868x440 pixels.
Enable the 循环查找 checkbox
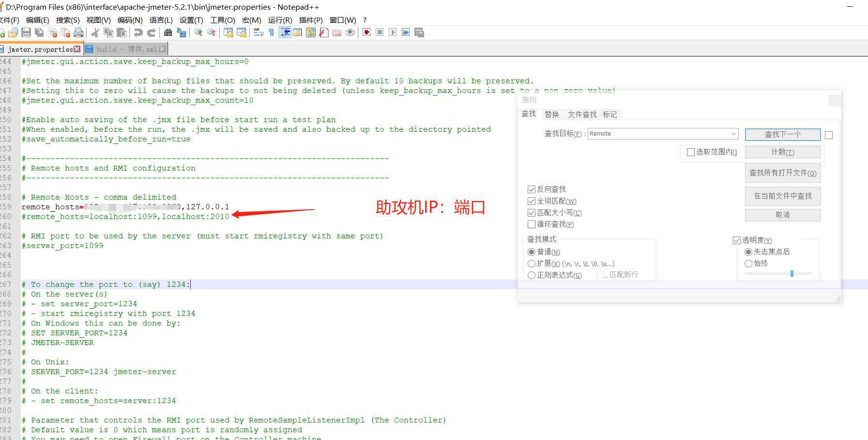click(532, 224)
